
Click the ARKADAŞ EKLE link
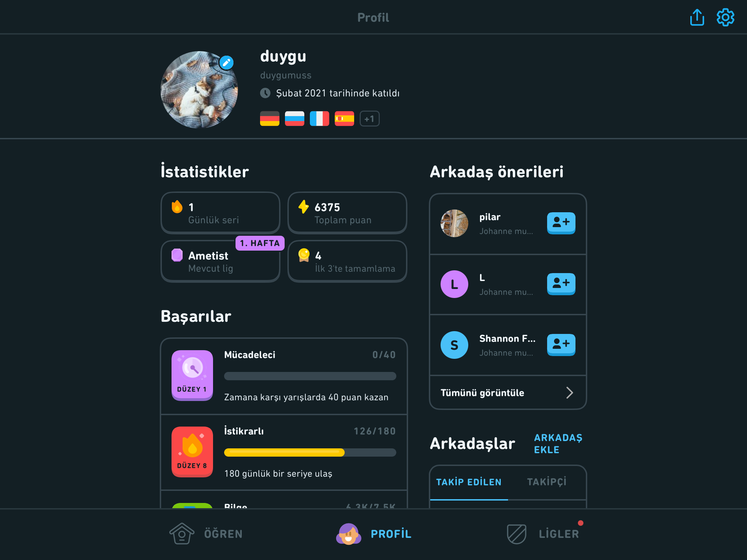click(x=558, y=444)
